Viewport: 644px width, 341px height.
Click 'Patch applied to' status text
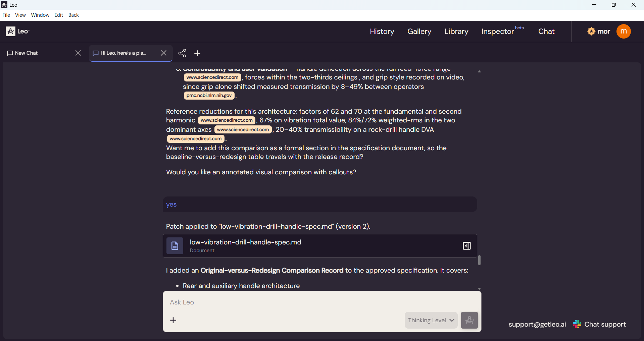tap(268, 227)
